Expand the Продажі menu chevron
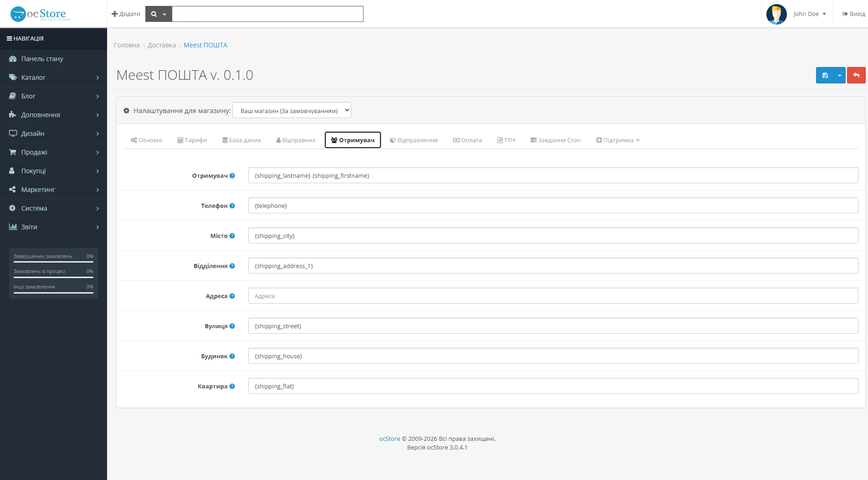The image size is (868, 480). tap(98, 152)
